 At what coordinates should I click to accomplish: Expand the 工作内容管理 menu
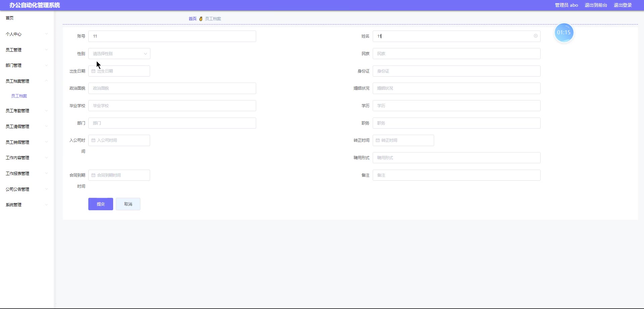[27, 158]
